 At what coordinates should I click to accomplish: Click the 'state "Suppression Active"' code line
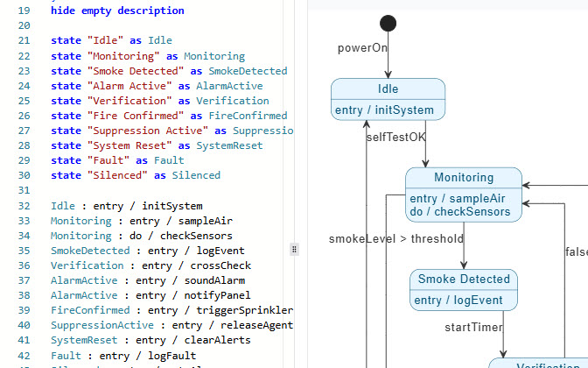click(172, 131)
